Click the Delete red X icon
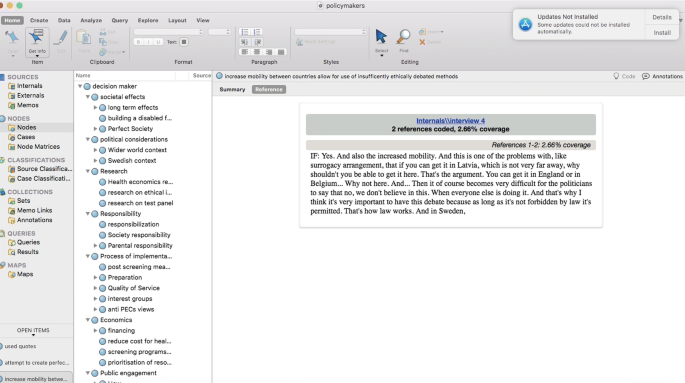Image resolution: width=685 pixels, height=383 pixels. click(422, 42)
